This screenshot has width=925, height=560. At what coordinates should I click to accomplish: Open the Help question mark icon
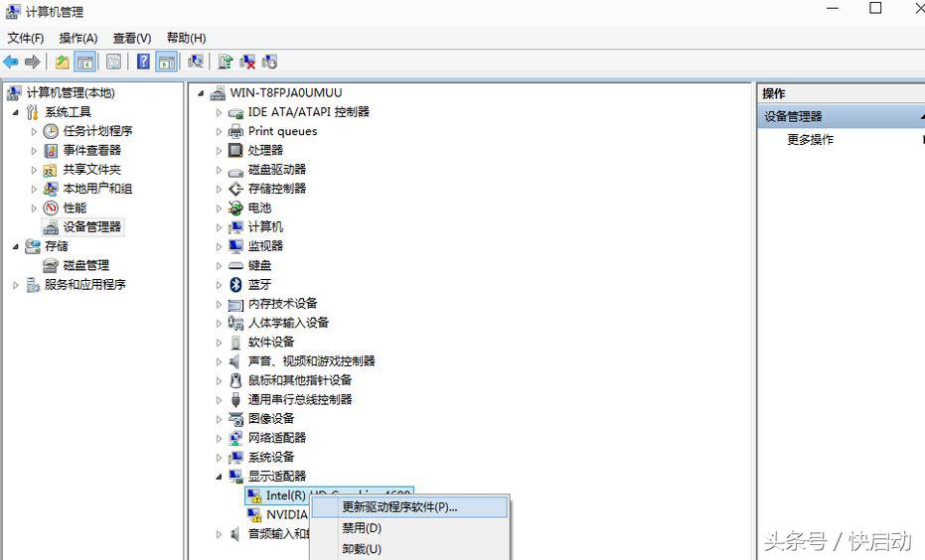tap(143, 62)
